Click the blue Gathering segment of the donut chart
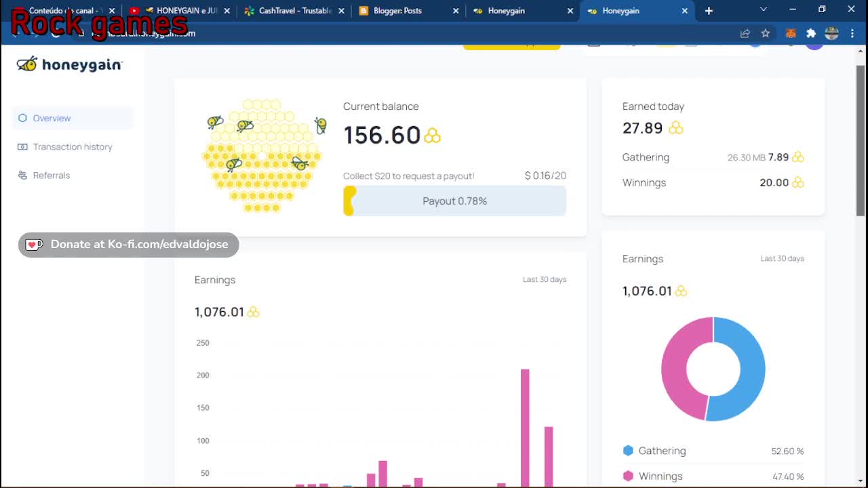The image size is (868, 488). 752,369
